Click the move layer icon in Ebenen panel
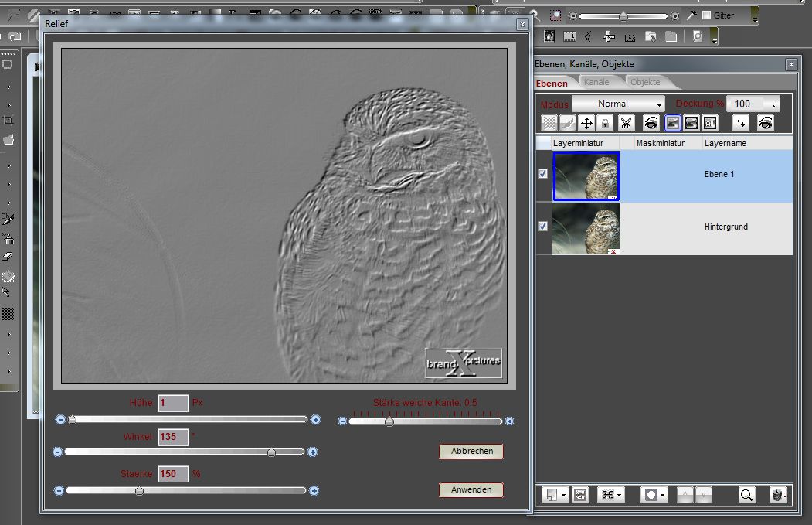Image resolution: width=812 pixels, height=525 pixels. click(x=586, y=123)
